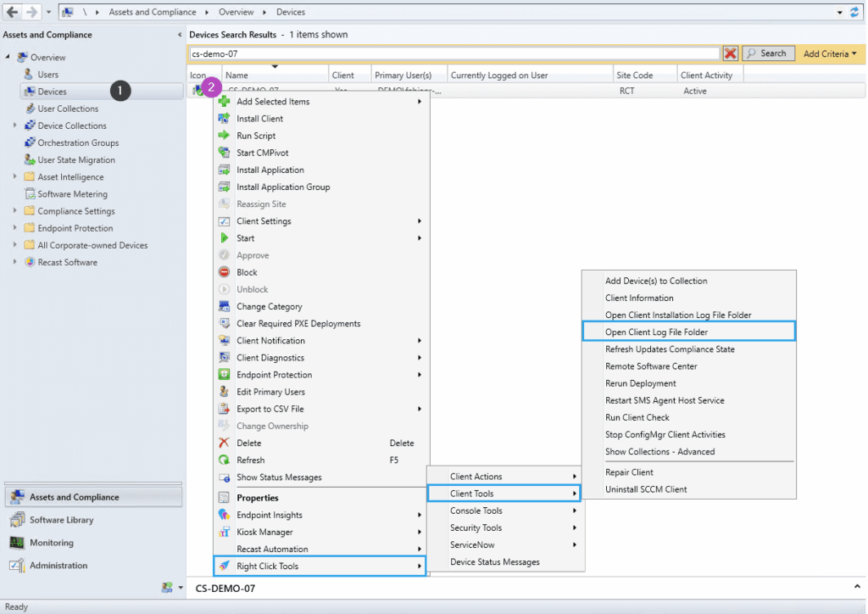Switch to the Monitoring workspace
Image resolution: width=868 pixels, height=614 pixels.
pyautogui.click(x=51, y=543)
